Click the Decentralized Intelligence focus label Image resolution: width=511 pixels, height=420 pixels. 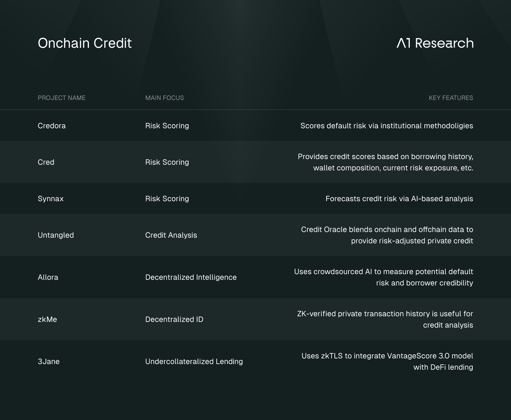coord(191,277)
